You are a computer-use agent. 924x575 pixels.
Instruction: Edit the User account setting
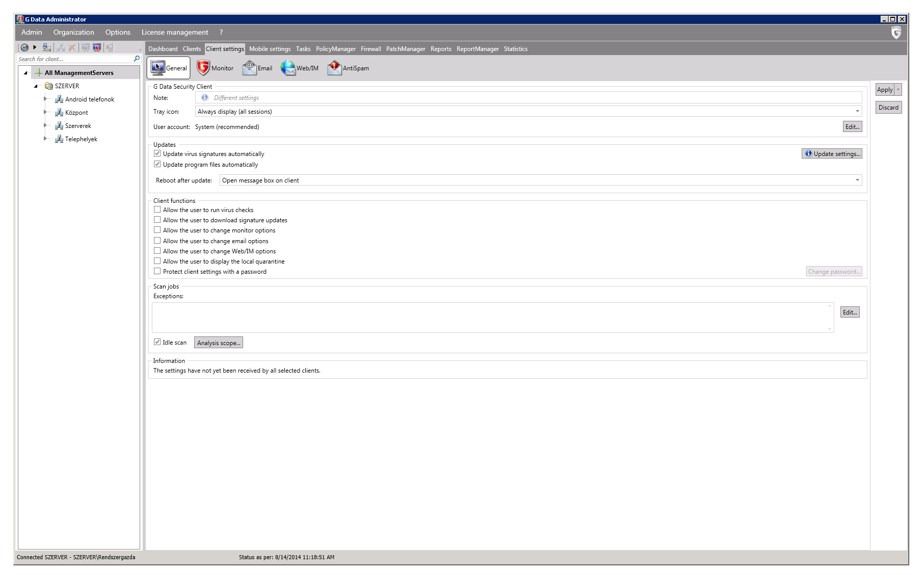[x=852, y=127]
